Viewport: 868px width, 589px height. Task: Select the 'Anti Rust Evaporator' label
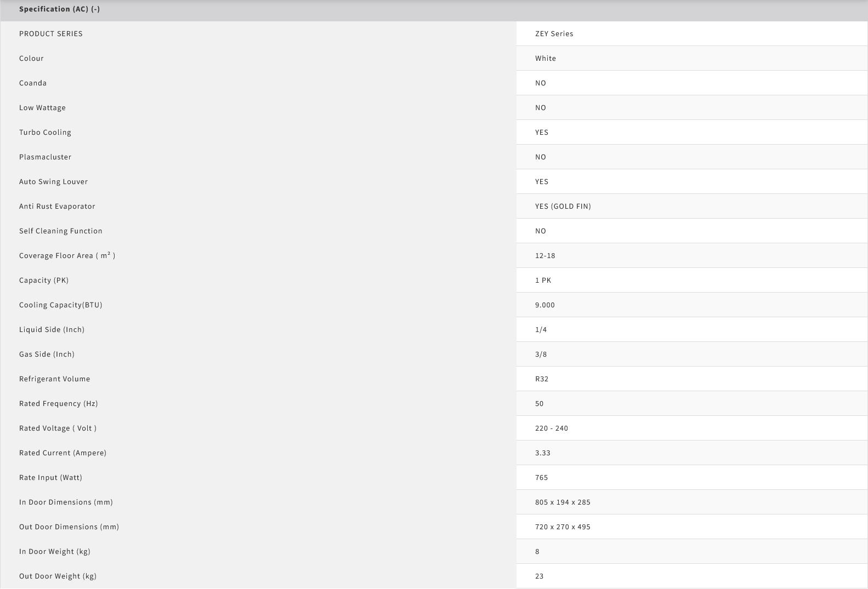[x=57, y=206]
